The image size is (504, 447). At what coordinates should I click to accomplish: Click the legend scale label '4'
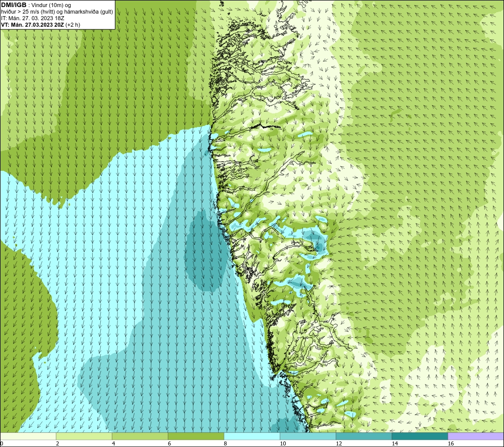pyautogui.click(x=113, y=443)
